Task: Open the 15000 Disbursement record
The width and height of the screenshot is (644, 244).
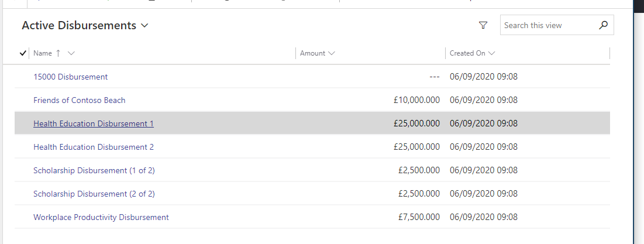Action: (71, 77)
